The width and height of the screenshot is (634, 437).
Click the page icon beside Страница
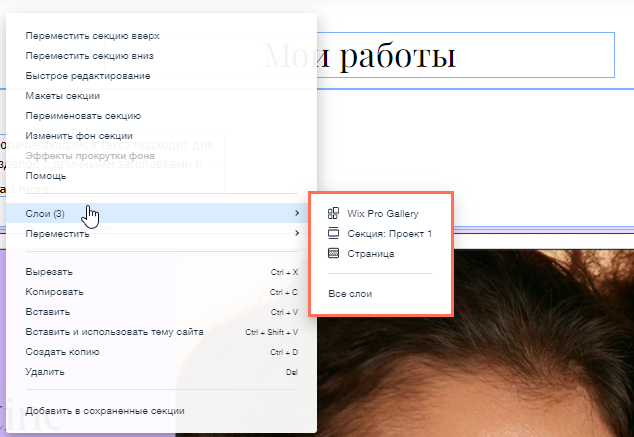coord(333,253)
